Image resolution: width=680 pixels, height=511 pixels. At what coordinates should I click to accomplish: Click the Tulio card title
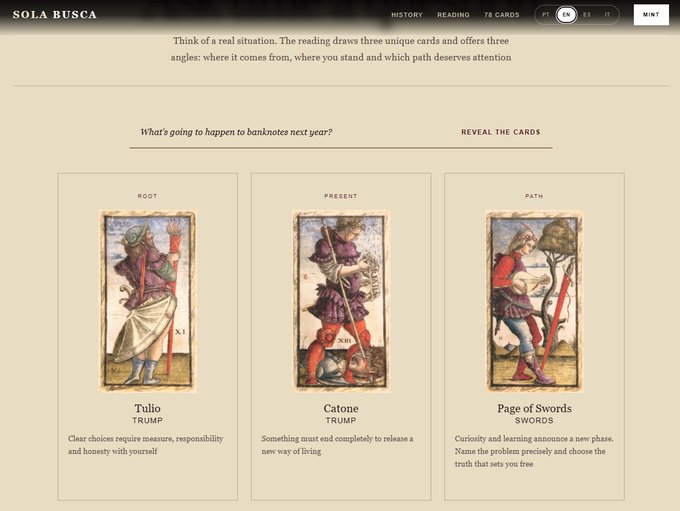147,408
